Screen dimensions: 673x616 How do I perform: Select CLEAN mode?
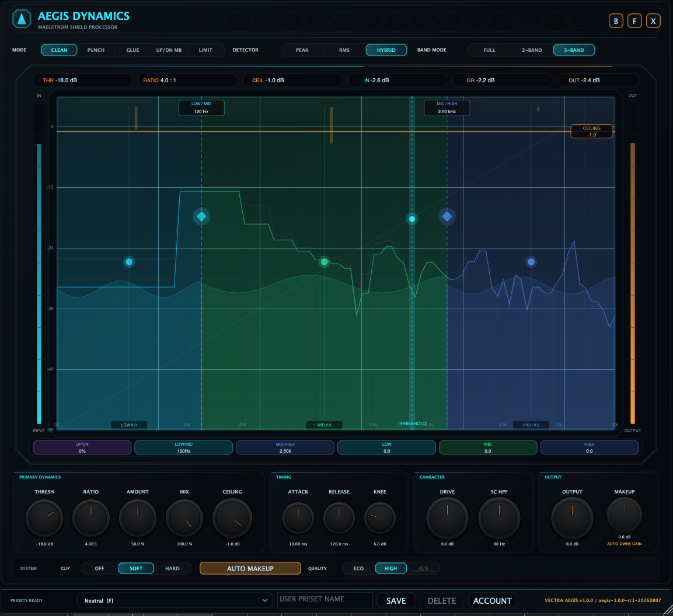(x=59, y=50)
